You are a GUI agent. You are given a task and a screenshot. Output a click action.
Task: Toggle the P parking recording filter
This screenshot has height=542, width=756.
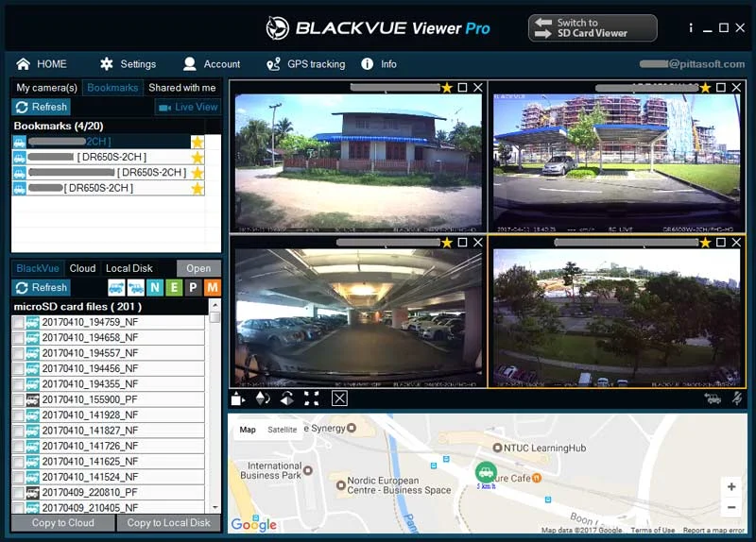coord(193,288)
